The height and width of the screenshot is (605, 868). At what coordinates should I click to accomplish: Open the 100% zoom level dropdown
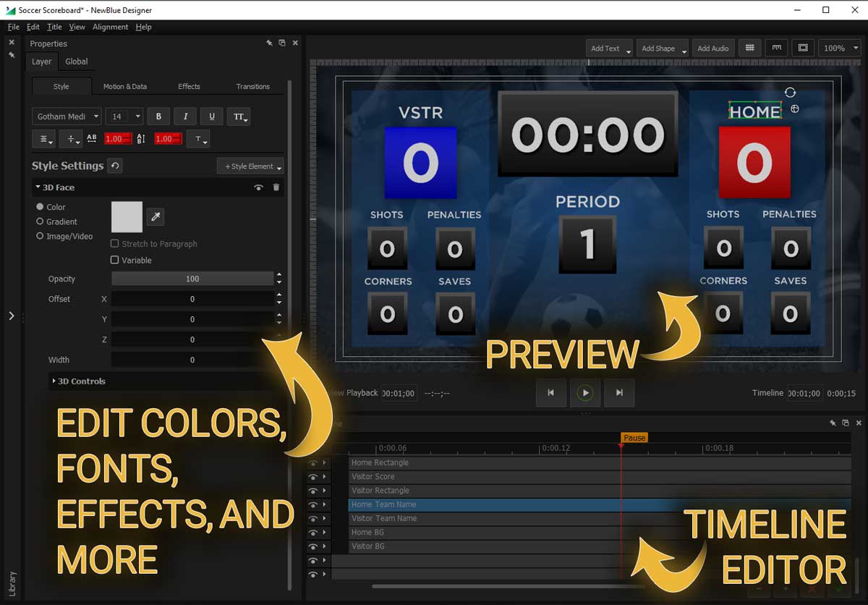pos(839,48)
